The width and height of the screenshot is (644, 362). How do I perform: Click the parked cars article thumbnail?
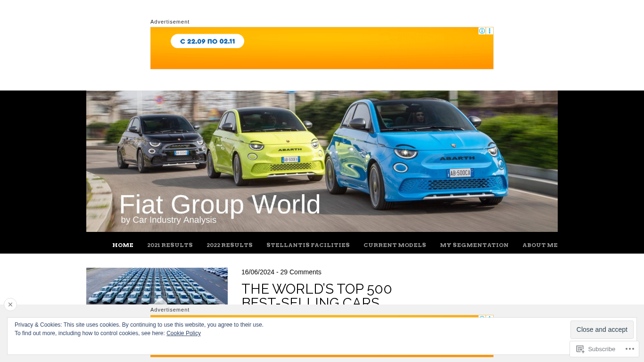pyautogui.click(x=157, y=286)
